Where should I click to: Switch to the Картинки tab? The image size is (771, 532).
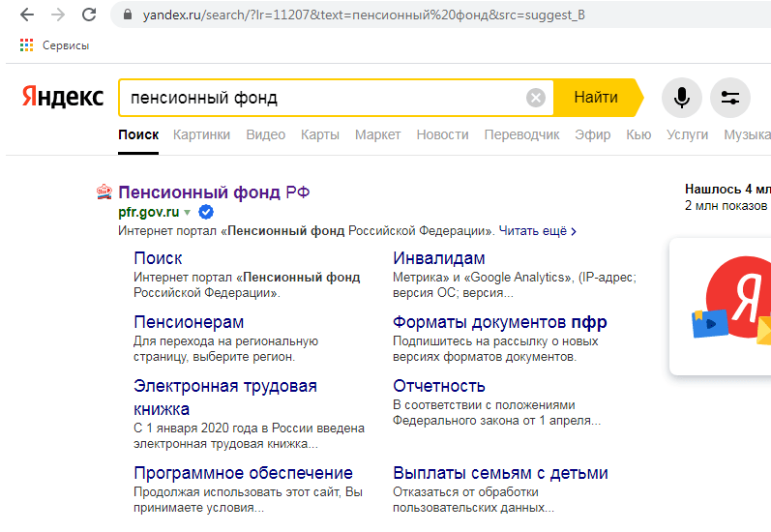point(201,134)
